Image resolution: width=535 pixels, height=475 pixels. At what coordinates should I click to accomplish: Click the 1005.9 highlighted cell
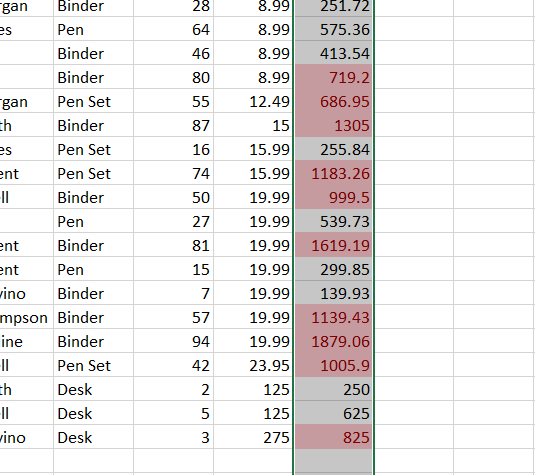[333, 365]
